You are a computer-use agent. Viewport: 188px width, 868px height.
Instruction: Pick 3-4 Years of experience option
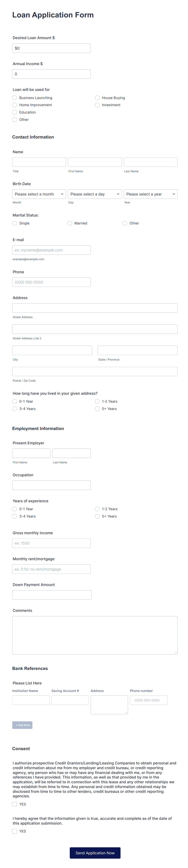pyautogui.click(x=14, y=516)
